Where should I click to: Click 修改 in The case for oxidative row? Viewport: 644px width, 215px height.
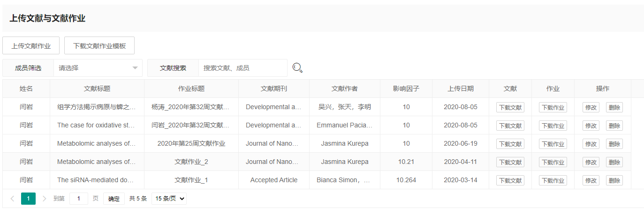pos(591,126)
